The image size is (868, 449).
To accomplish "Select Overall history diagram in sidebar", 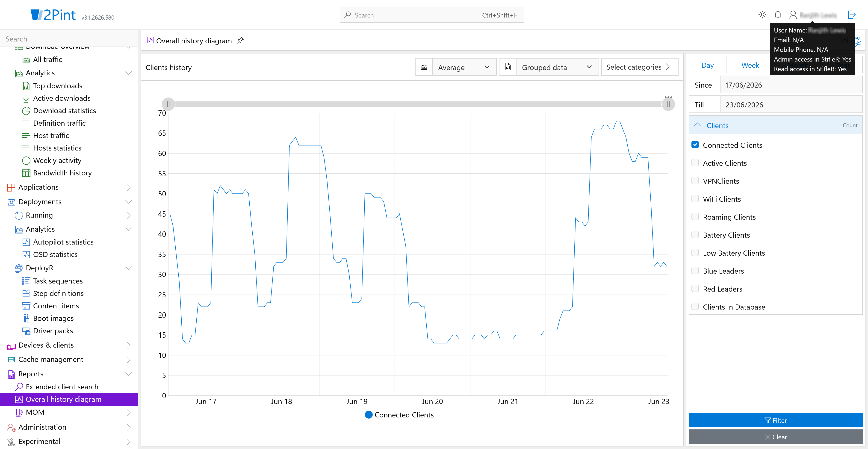I will [x=69, y=399].
